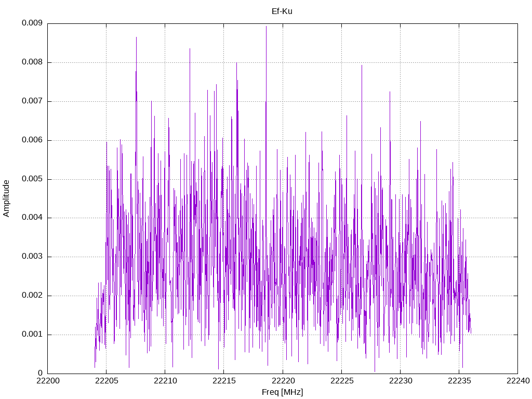Click the 22210 x-axis tick label
Image resolution: width=532 pixels, height=399 pixels.
(x=165, y=381)
